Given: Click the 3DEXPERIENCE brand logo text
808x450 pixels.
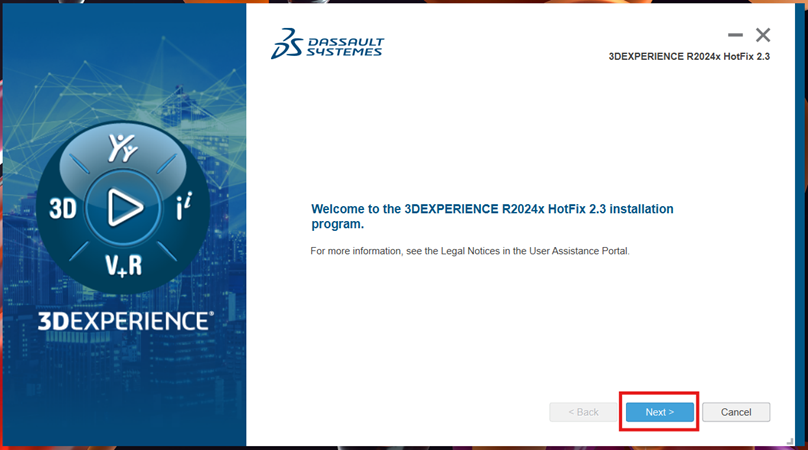Looking at the screenshot, I should pos(125,321).
